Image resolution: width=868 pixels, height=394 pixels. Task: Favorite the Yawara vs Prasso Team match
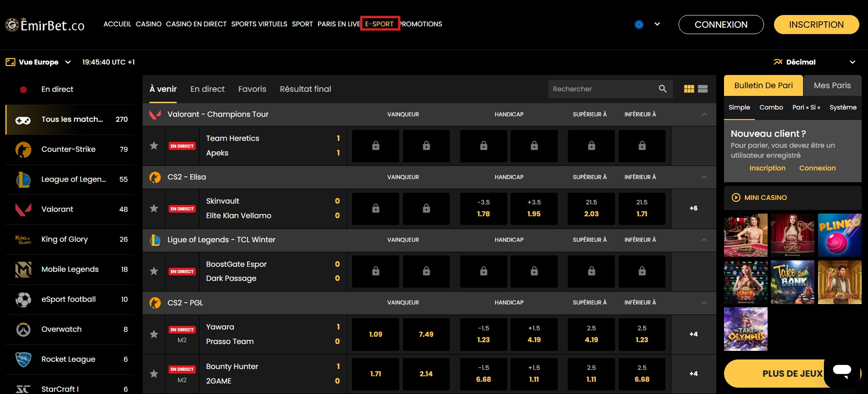pyautogui.click(x=154, y=334)
